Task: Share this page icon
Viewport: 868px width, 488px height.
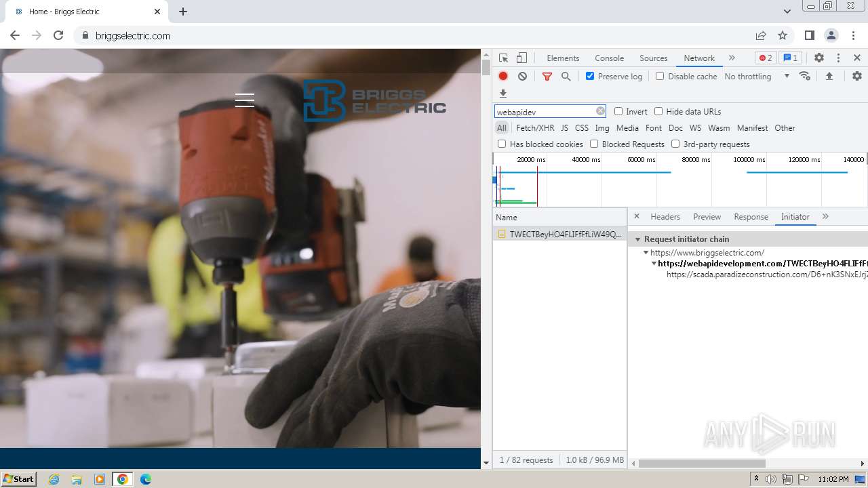Action: (761, 36)
